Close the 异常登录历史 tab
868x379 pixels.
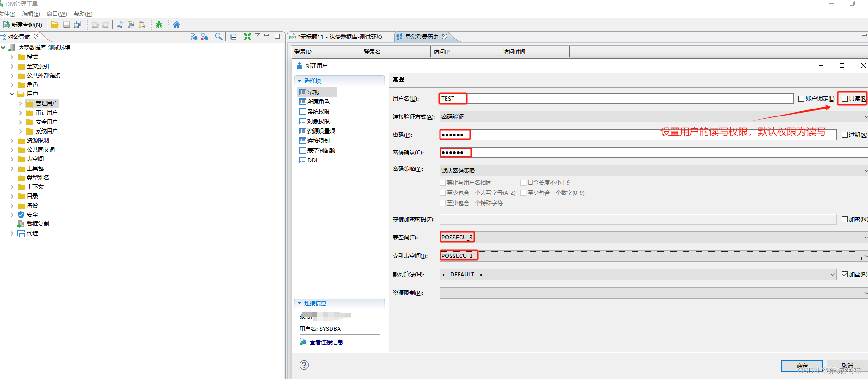[445, 37]
